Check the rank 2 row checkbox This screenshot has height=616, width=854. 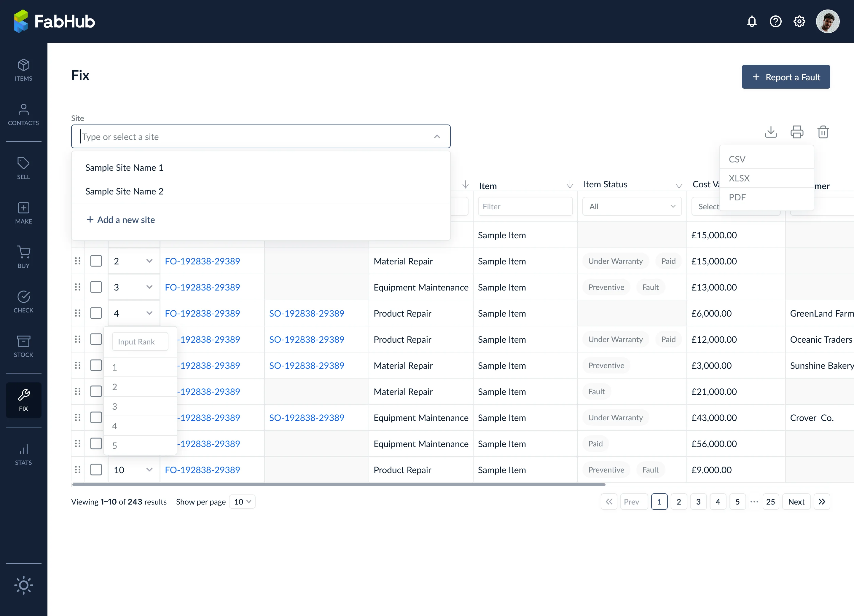pos(96,261)
